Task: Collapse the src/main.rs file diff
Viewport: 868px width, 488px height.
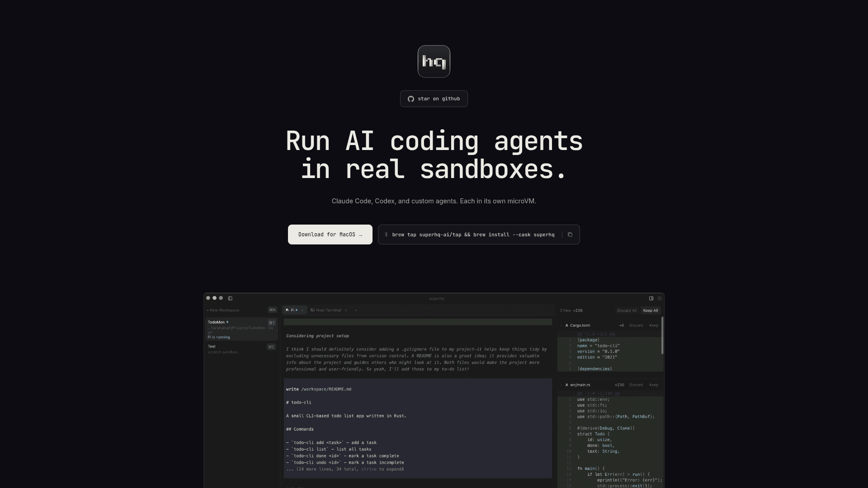Action: pyautogui.click(x=561, y=385)
